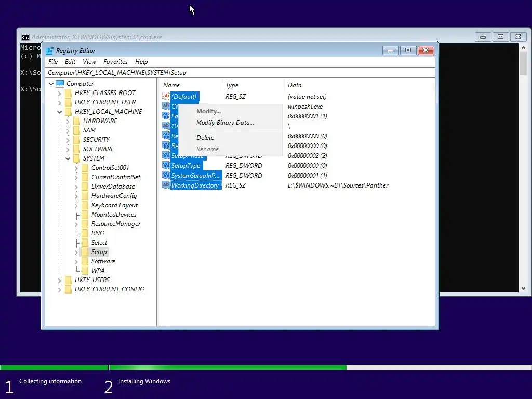Select the SetupType value name
Screen dimensions: 532x399
click(185, 166)
